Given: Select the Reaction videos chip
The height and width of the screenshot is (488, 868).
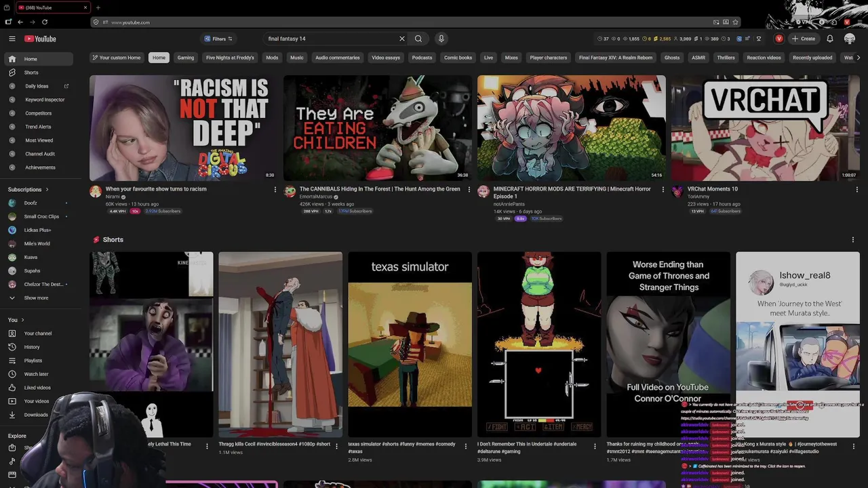Looking at the screenshot, I should coord(764,58).
